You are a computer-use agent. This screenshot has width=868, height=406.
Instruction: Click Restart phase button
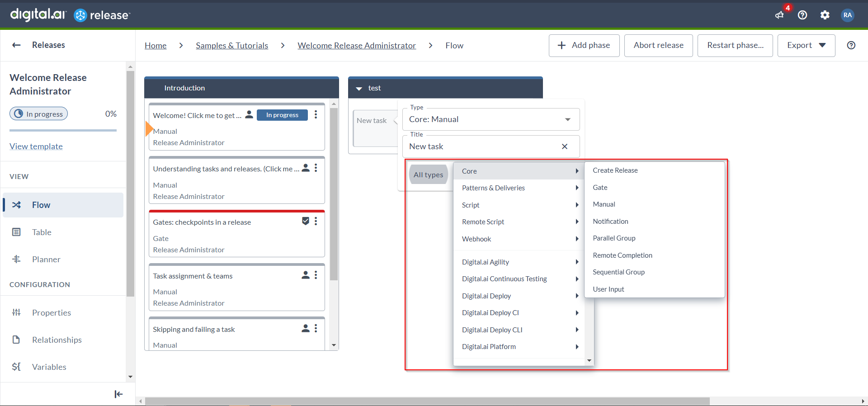coord(735,45)
